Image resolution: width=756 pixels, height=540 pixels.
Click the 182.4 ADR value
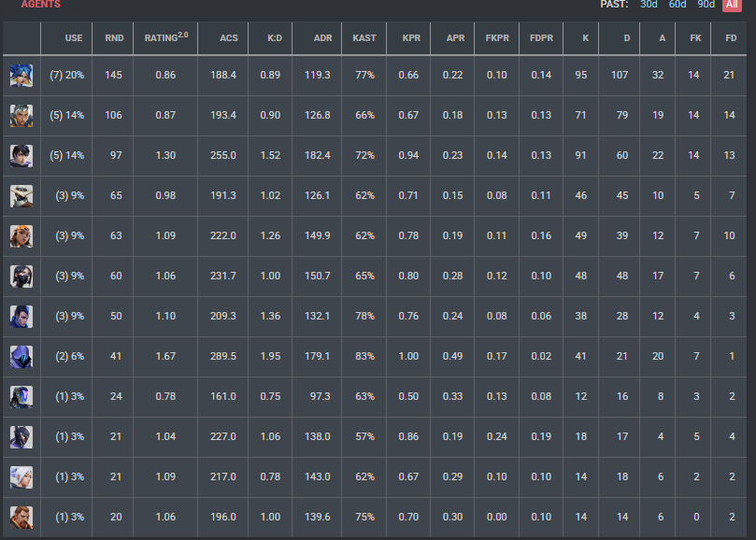pos(317,155)
